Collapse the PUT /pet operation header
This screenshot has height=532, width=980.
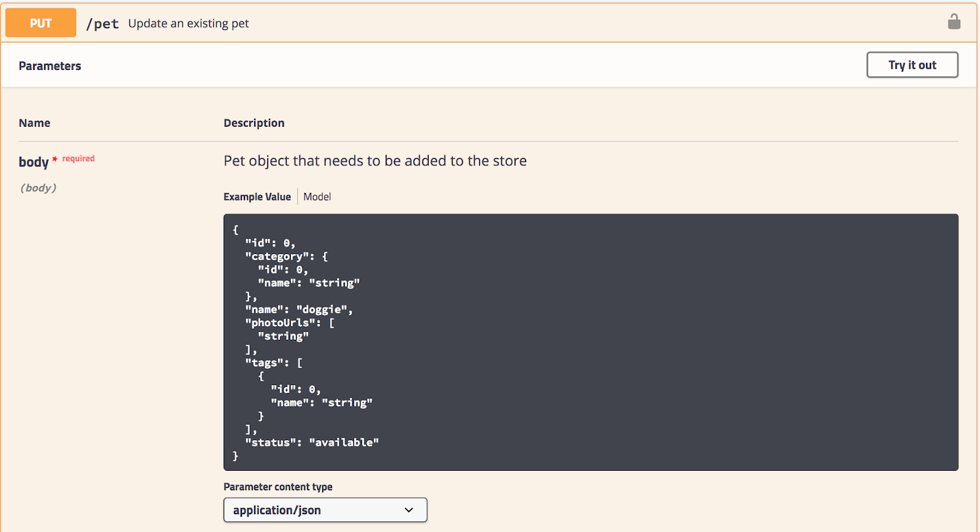pos(488,23)
